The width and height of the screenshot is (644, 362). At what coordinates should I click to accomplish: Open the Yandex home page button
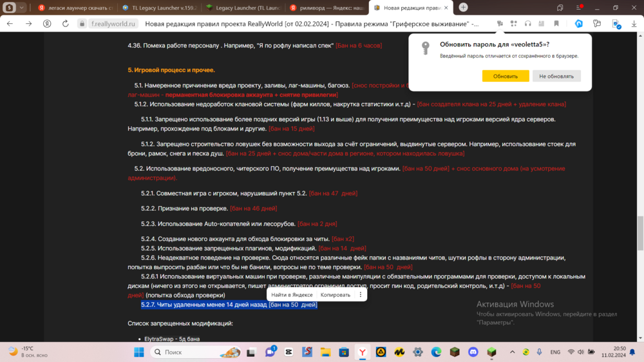pos(47,24)
